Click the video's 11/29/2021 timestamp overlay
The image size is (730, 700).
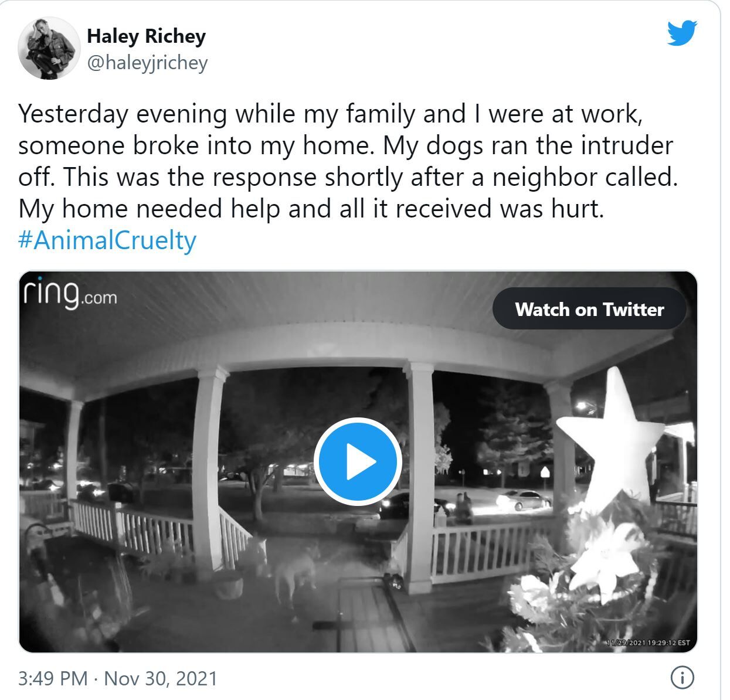click(648, 643)
